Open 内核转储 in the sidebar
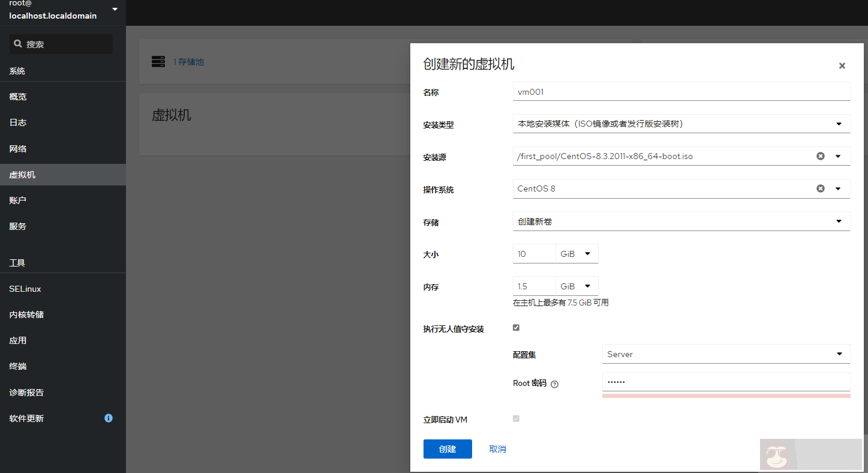 (63, 315)
